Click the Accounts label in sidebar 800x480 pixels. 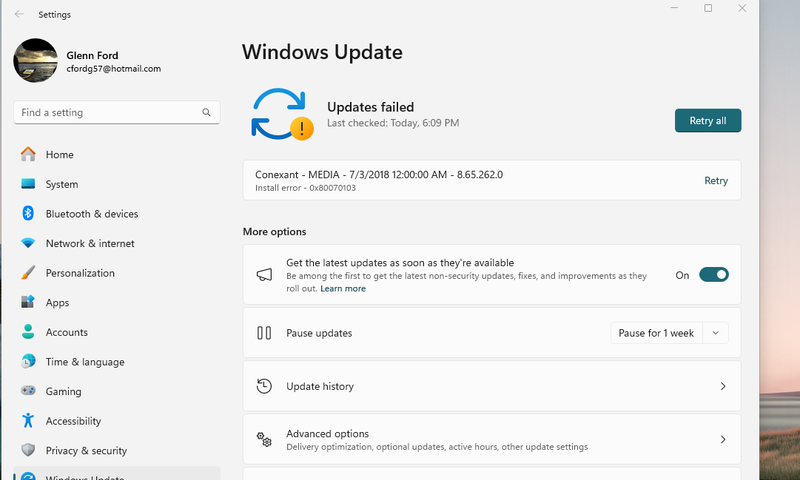coord(67,332)
